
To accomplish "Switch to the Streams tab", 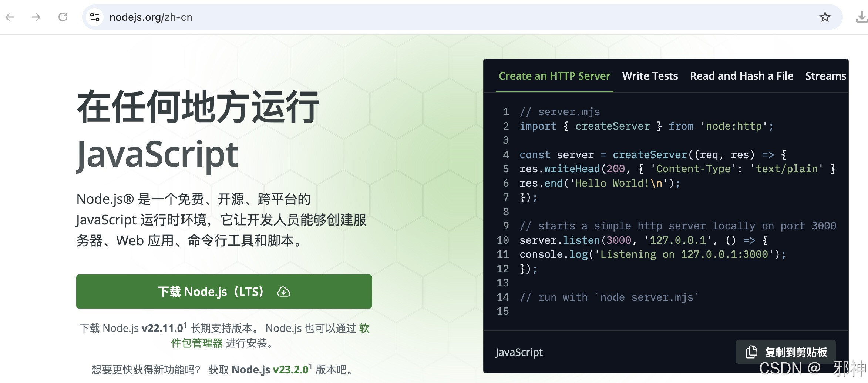I will click(825, 76).
